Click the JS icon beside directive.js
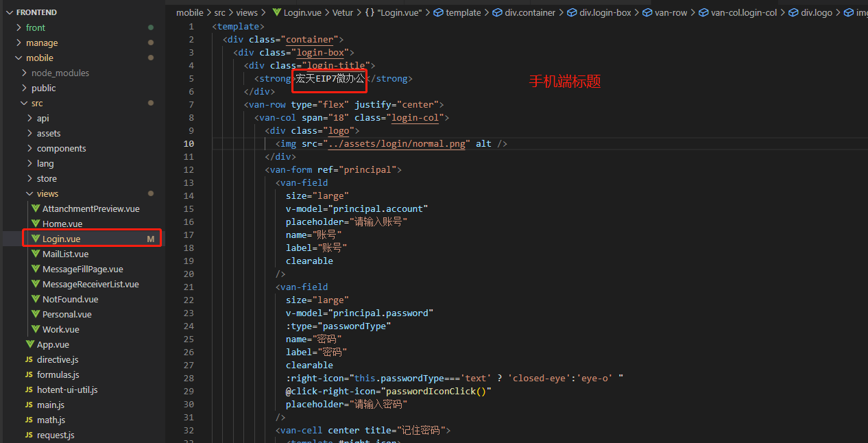Viewport: 868px width, 443px height. [29, 359]
